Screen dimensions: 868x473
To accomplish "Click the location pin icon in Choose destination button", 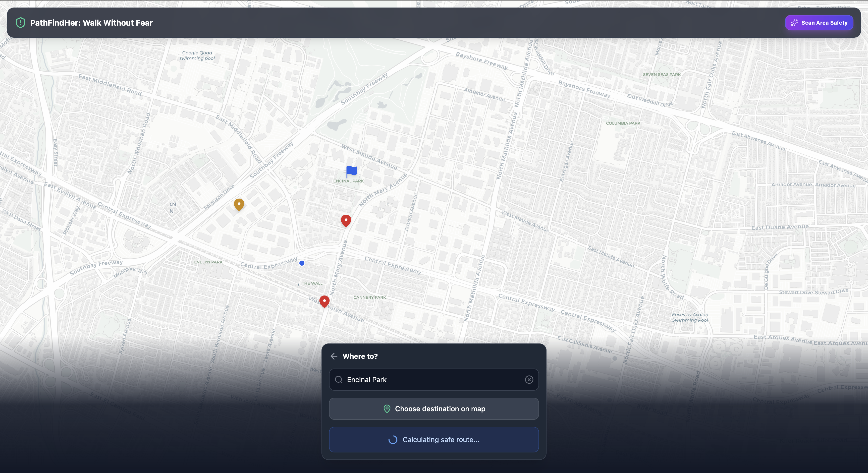I will [x=387, y=409].
